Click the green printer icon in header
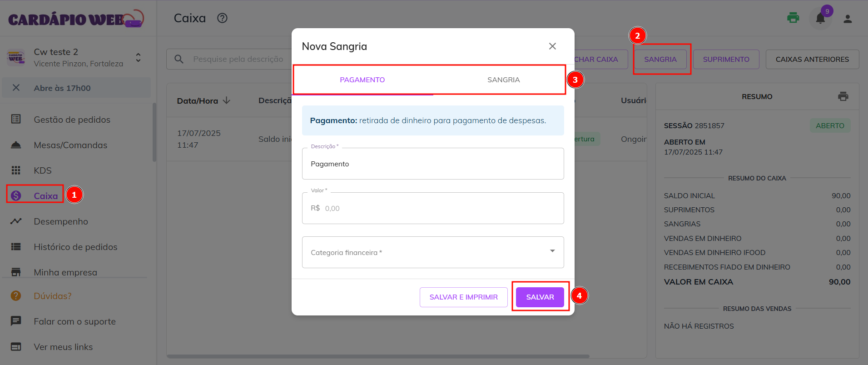 [x=793, y=18]
